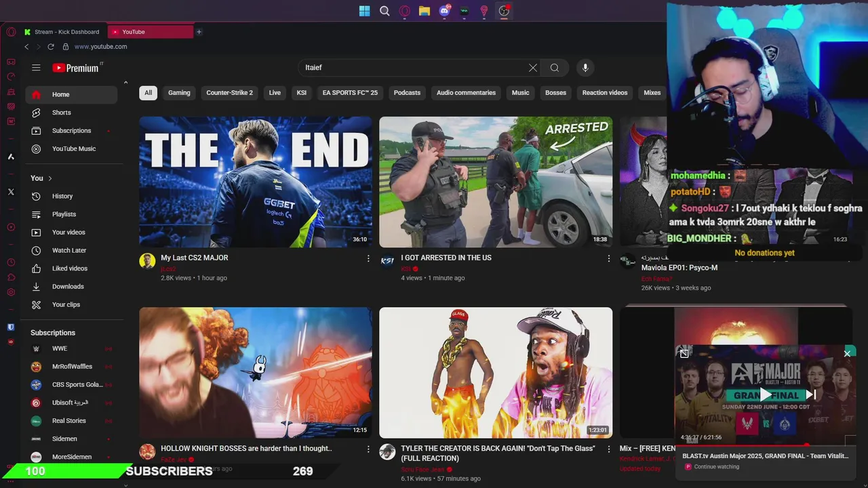Open options for HOLLOW KNIGHT BOSSES video
868x488 pixels.
coord(368,449)
